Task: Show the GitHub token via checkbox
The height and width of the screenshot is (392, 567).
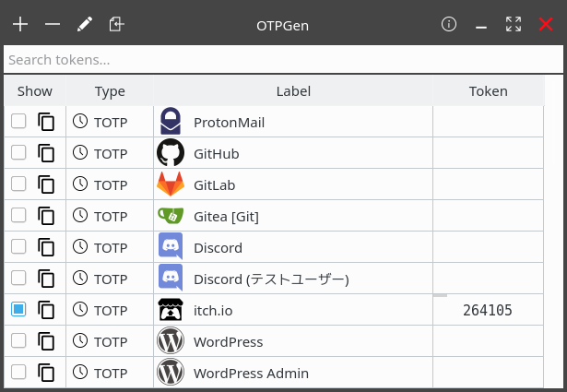Action: (x=18, y=152)
